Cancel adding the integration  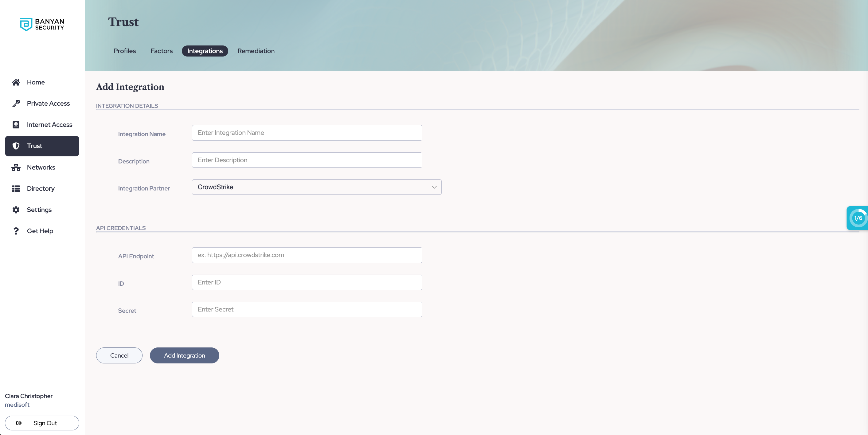click(x=119, y=355)
